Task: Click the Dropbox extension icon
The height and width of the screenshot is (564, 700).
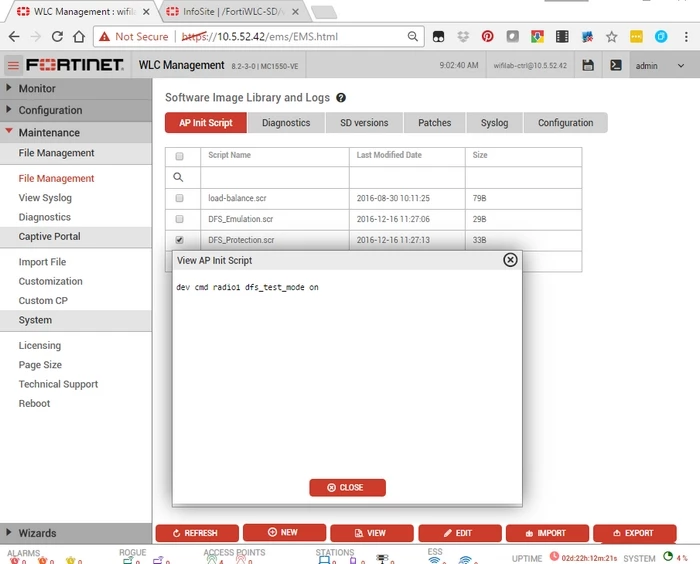Action: coord(463,37)
